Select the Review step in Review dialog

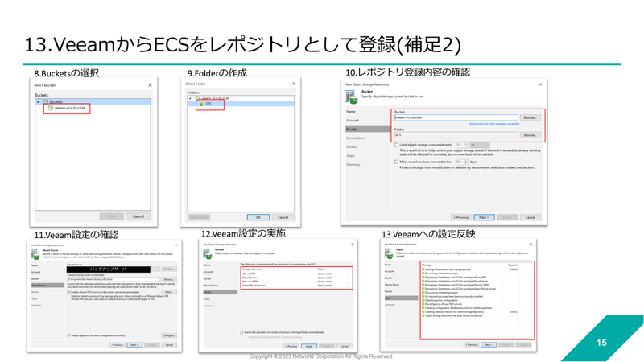[220, 292]
